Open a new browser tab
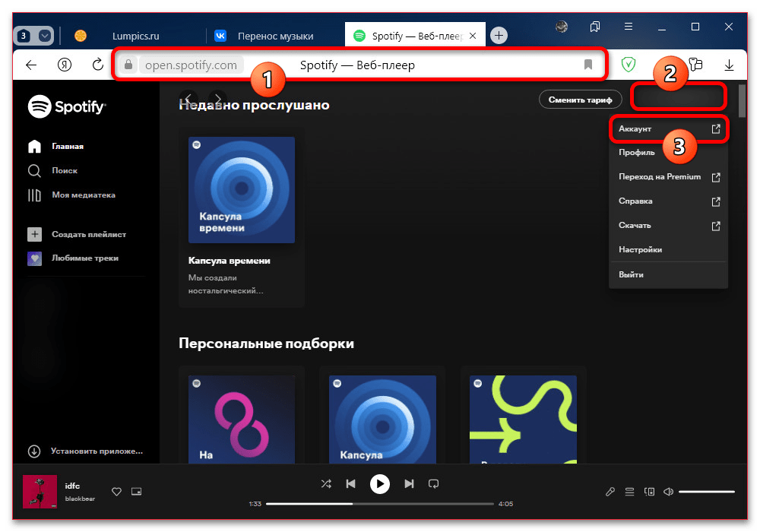Screen dimensions: 760x532 click(499, 36)
